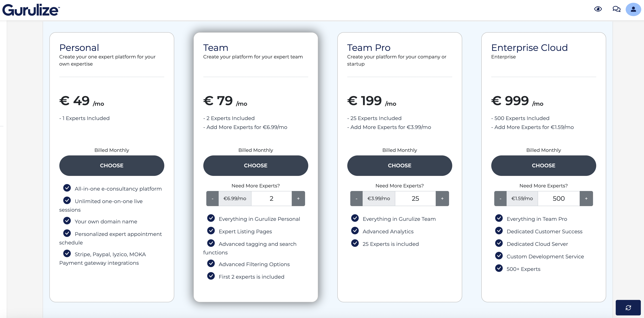Choose the Personal plan
Viewport: 644px width, 318px height.
(x=112, y=166)
